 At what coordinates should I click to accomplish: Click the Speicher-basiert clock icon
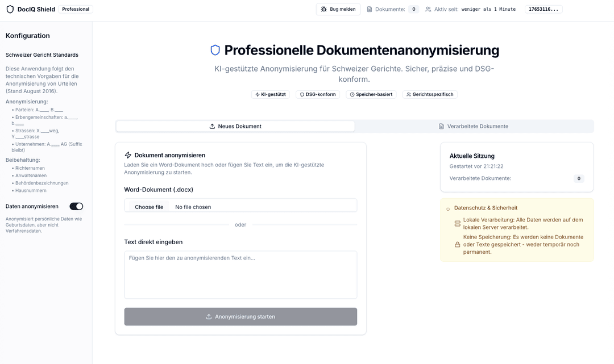(353, 94)
